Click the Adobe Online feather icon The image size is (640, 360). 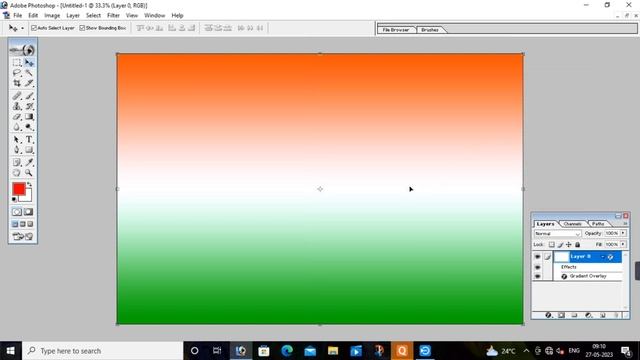(23, 50)
